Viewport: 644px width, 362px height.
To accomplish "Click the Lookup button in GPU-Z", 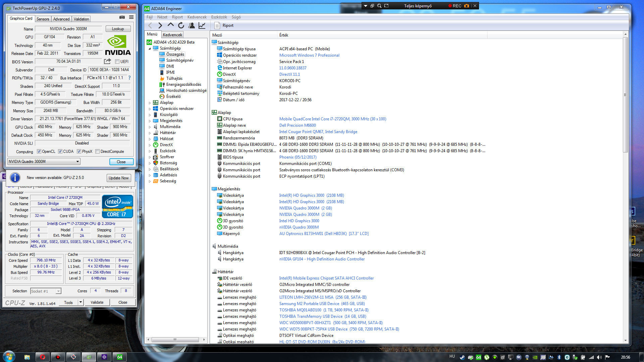I will (118, 29).
